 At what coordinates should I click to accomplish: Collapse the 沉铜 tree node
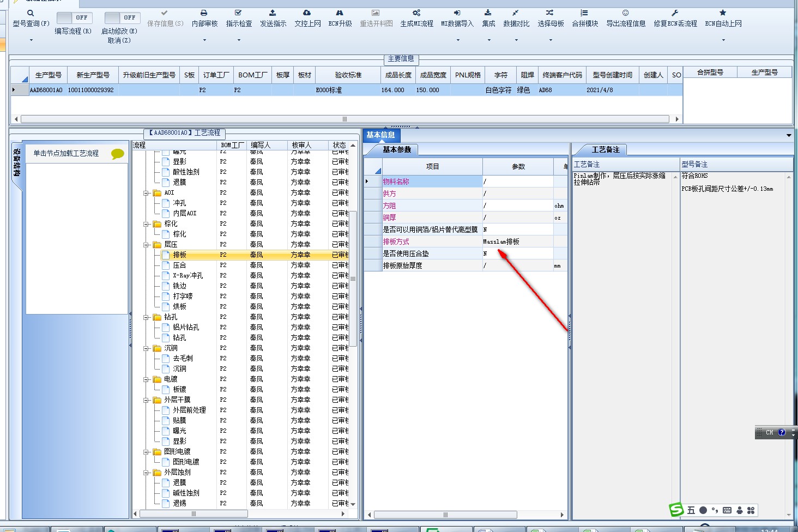point(146,348)
